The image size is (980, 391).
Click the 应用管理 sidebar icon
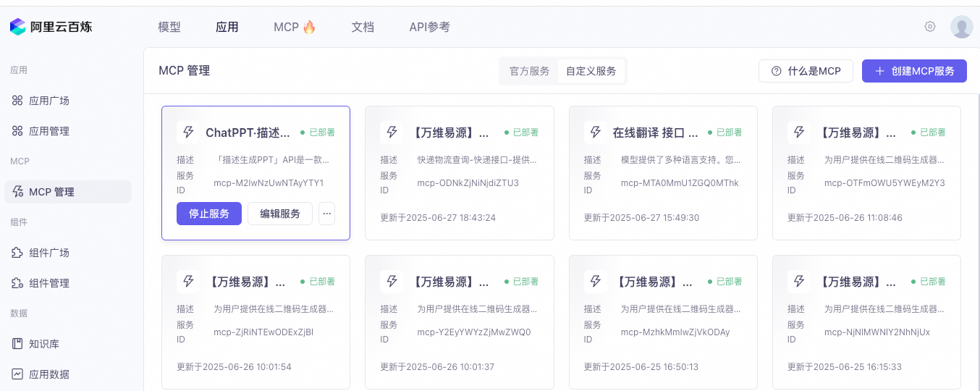click(17, 131)
